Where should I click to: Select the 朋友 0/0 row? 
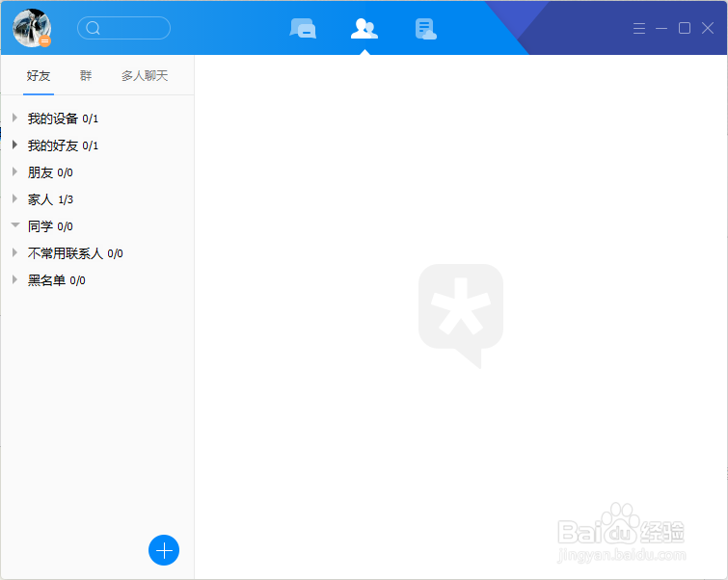point(97,172)
